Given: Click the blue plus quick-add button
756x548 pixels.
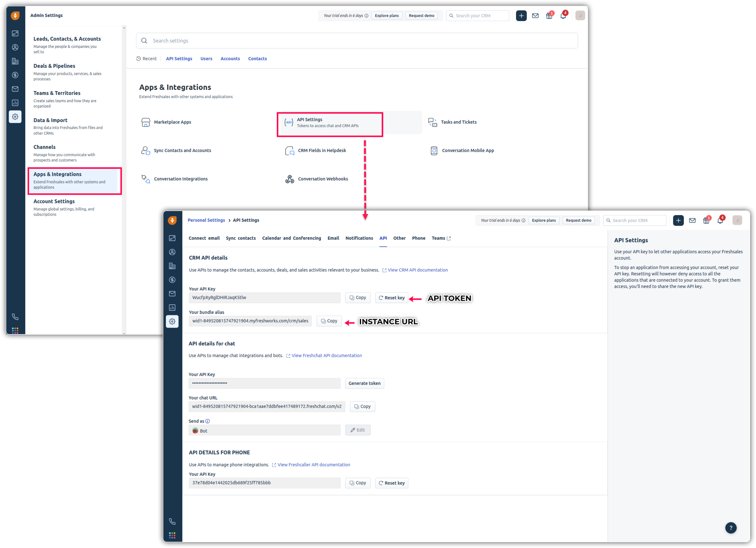Looking at the screenshot, I should click(x=521, y=16).
